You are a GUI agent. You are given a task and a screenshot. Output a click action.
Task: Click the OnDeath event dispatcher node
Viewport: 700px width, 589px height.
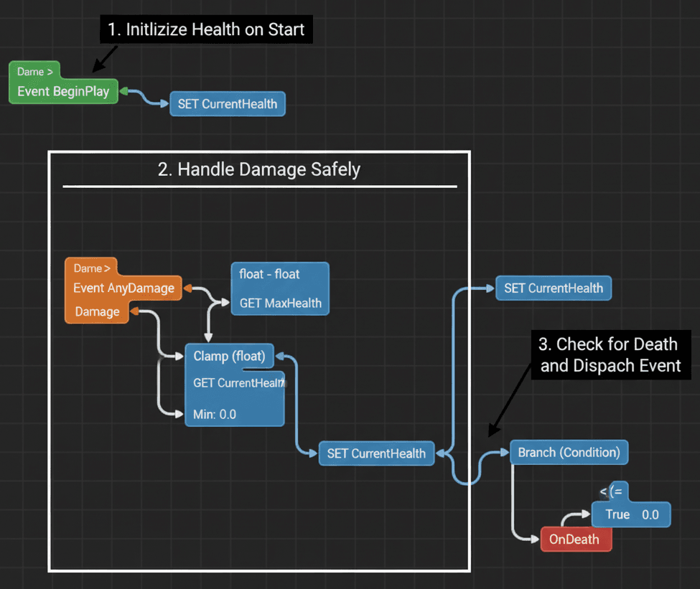pyautogui.click(x=576, y=539)
